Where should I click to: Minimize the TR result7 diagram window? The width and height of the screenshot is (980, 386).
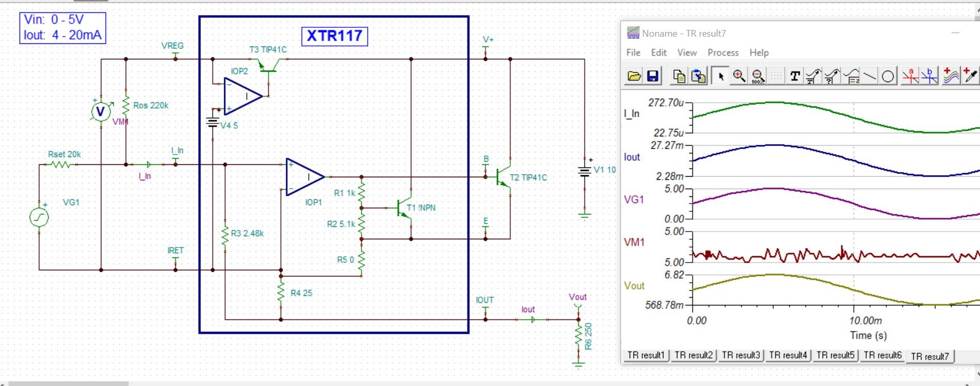[x=955, y=33]
